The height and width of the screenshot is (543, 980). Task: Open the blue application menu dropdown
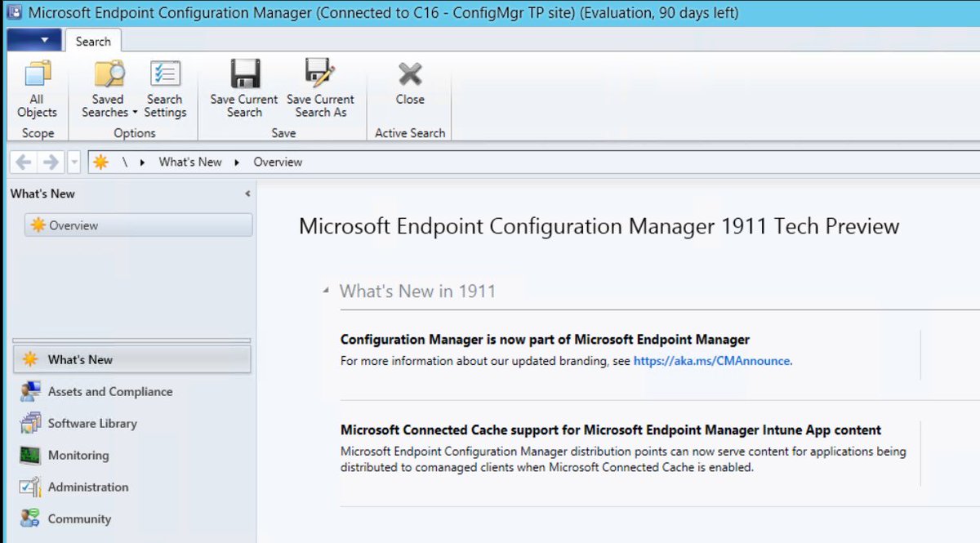point(33,38)
